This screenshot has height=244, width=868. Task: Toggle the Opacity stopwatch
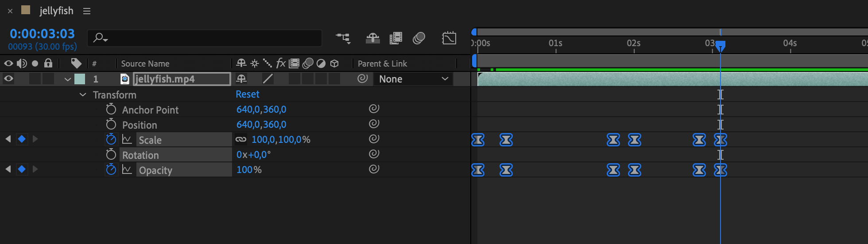coord(111,170)
